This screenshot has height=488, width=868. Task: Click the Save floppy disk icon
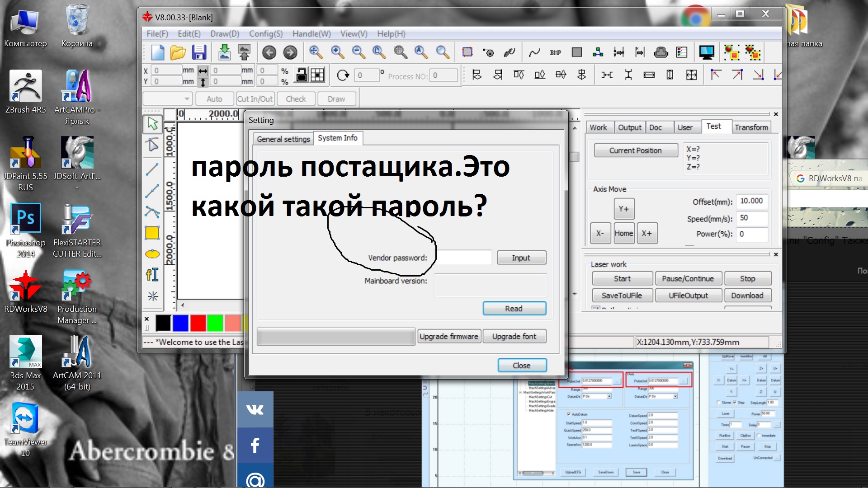click(199, 52)
